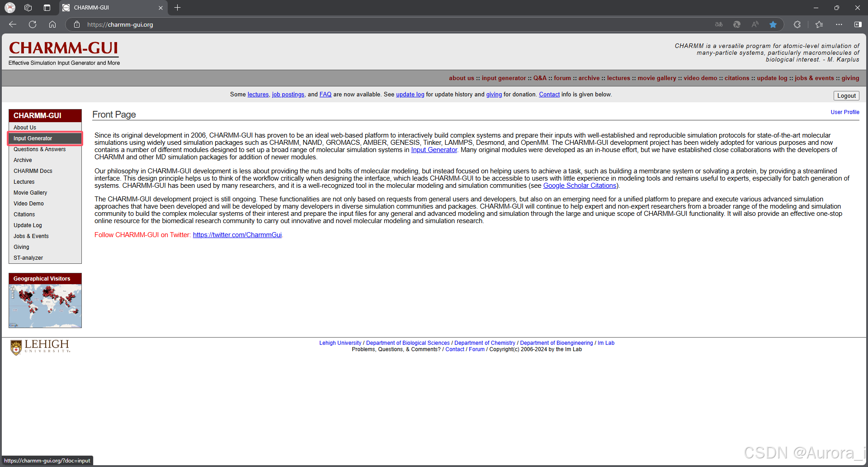Open 'input generator' in top navigation
Viewport: 868px width, 467px height.
coord(504,78)
